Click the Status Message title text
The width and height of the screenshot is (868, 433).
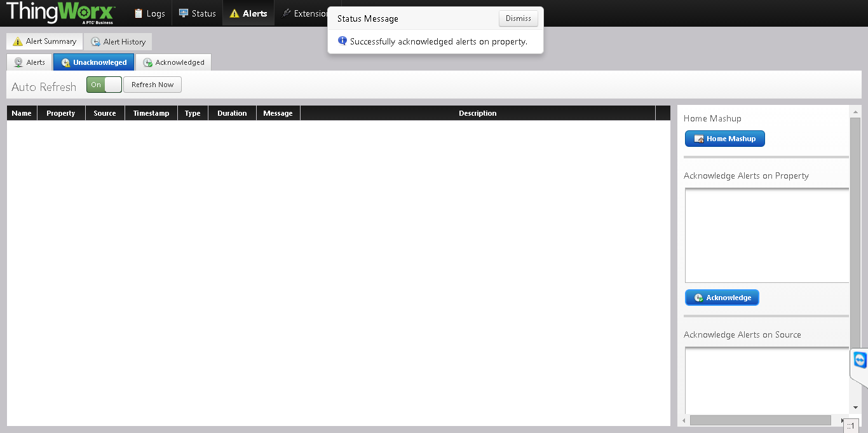tap(368, 18)
